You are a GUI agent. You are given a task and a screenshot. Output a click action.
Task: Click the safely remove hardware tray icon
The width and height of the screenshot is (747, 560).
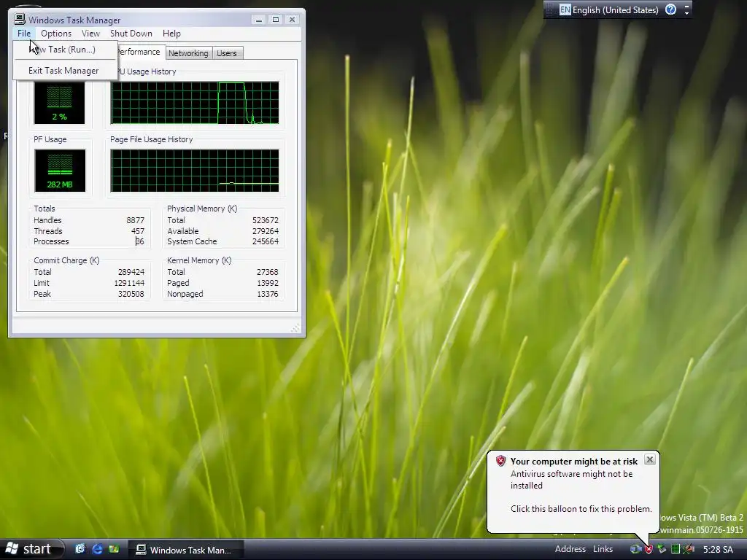click(662, 549)
